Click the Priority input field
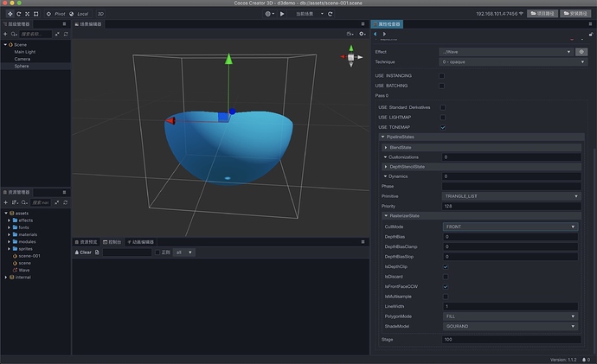The width and height of the screenshot is (597, 364). tap(509, 207)
